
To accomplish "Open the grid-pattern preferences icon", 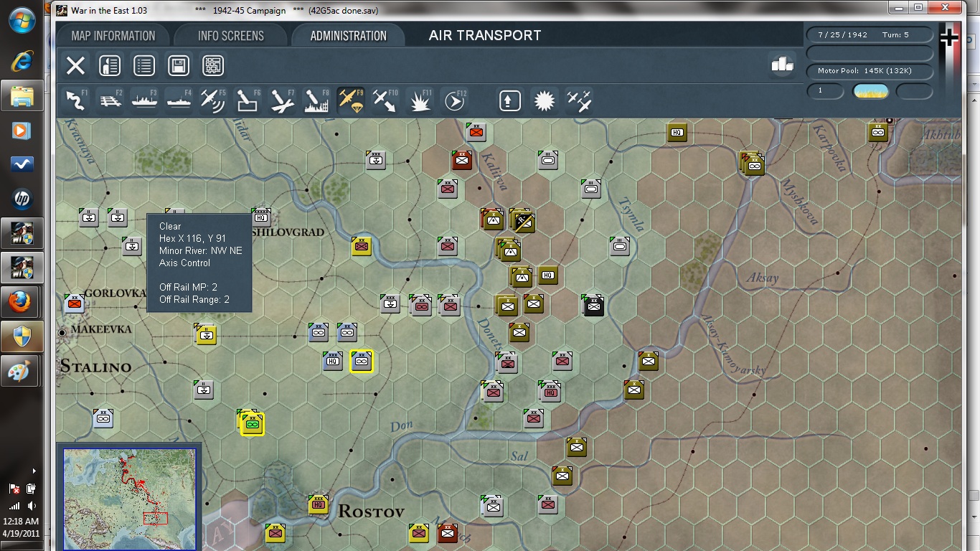I will 213,66.
